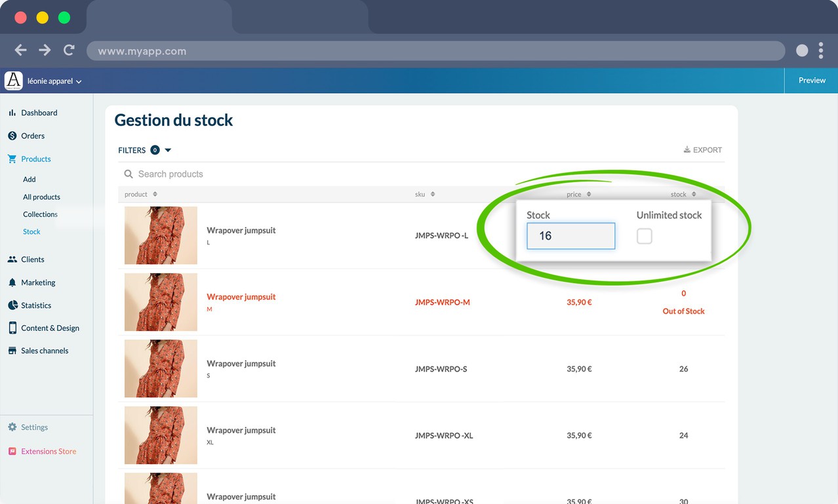Click the red Wrapover jumpsuit M name
The height and width of the screenshot is (504, 838).
point(241,297)
